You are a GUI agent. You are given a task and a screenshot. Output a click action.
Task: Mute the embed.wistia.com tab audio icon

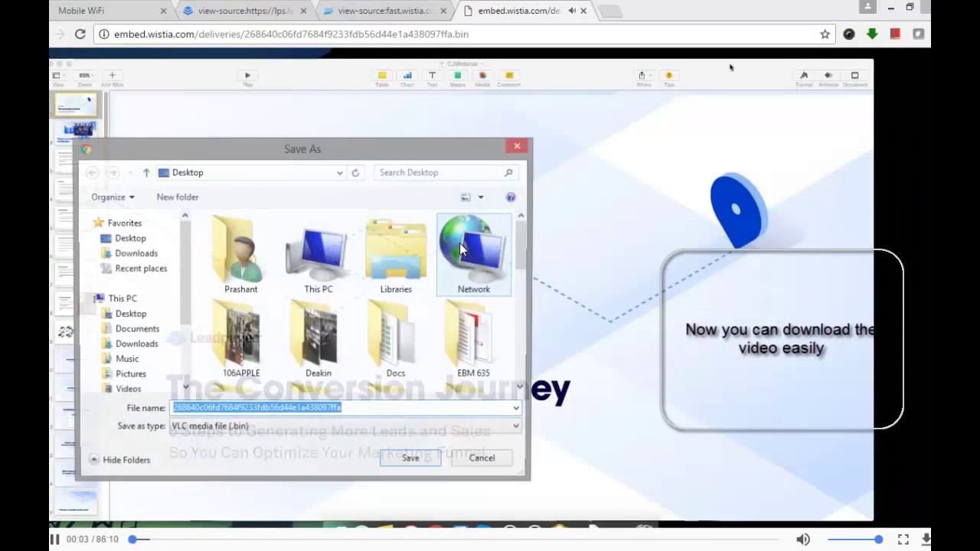click(x=572, y=11)
